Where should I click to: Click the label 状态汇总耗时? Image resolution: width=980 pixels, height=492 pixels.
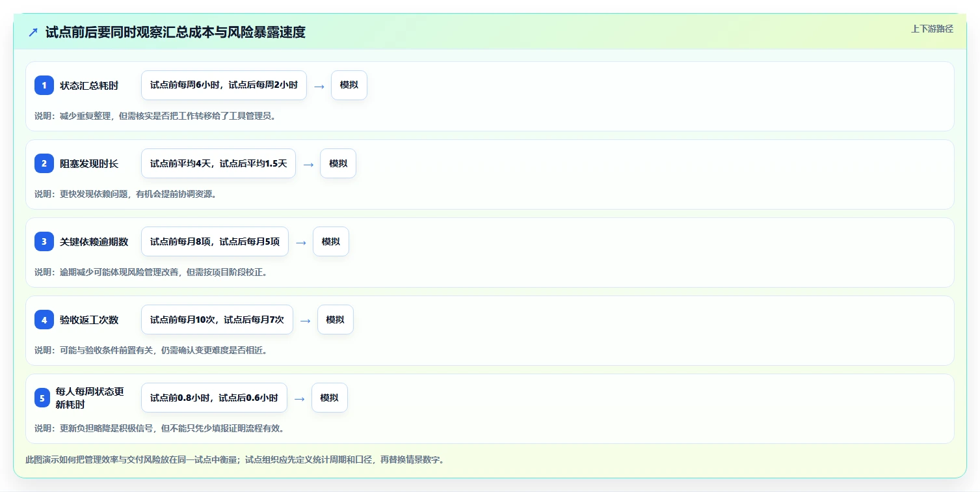point(89,85)
